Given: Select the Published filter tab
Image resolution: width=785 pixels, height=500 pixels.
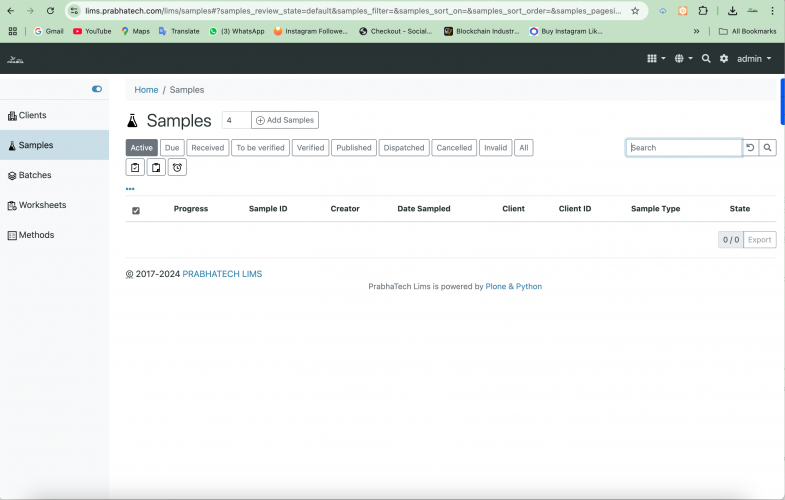Looking at the screenshot, I should pyautogui.click(x=354, y=148).
